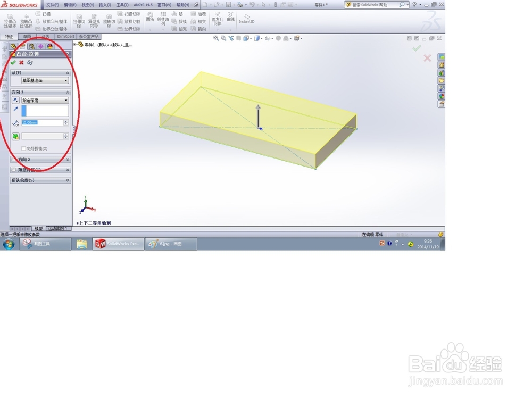The width and height of the screenshot is (532, 399).
Task: Collapse the 从(F) section in PropertyManager
Action: point(68,72)
